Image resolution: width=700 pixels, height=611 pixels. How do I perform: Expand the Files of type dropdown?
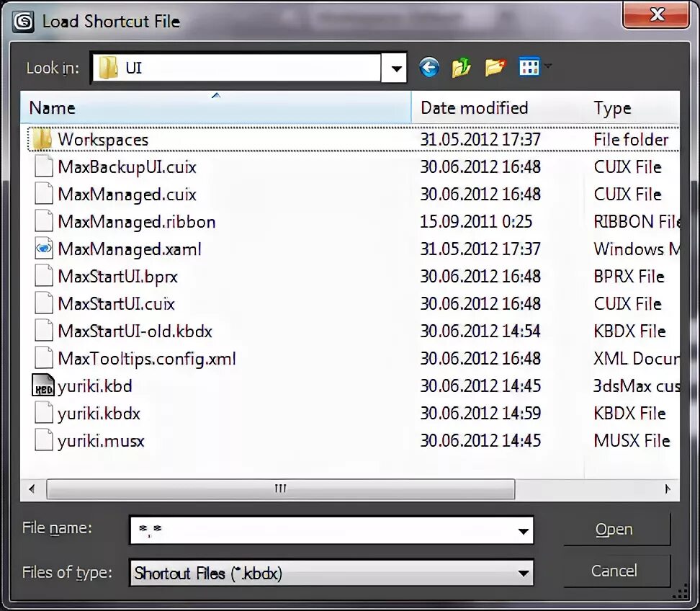tap(524, 573)
